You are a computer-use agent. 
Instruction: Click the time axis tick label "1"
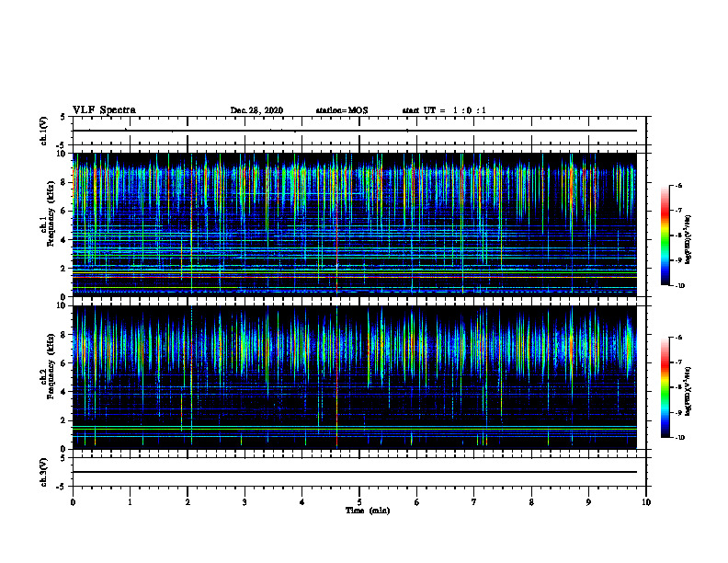130,502
